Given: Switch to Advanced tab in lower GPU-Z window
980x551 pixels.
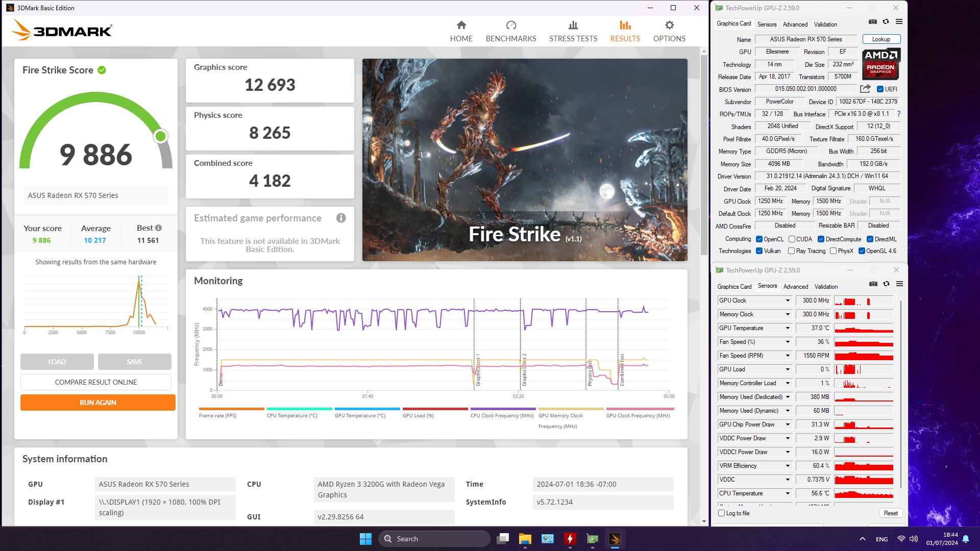Looking at the screenshot, I should tap(796, 287).
